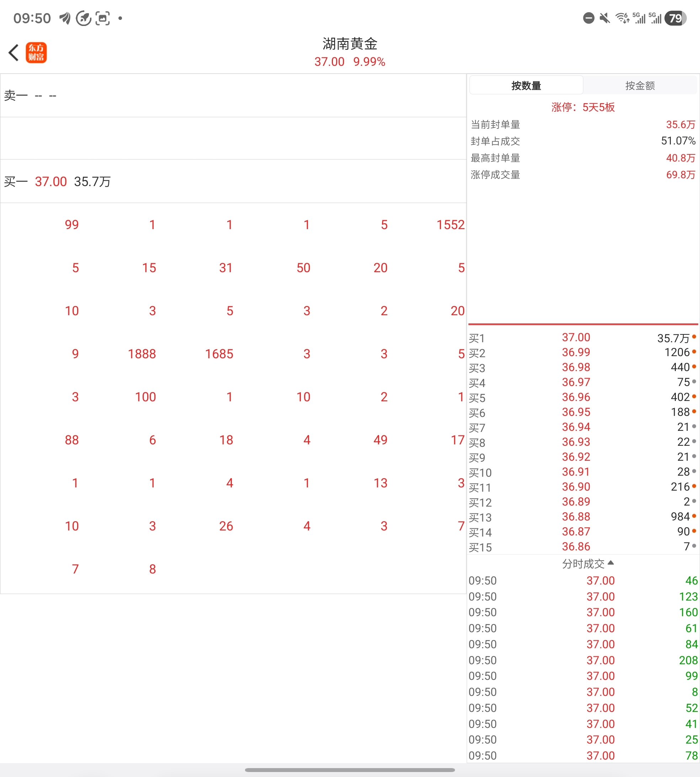Tap the 湖南黄金 stock title
Screen dimensions: 700x777
pyautogui.click(x=350, y=44)
